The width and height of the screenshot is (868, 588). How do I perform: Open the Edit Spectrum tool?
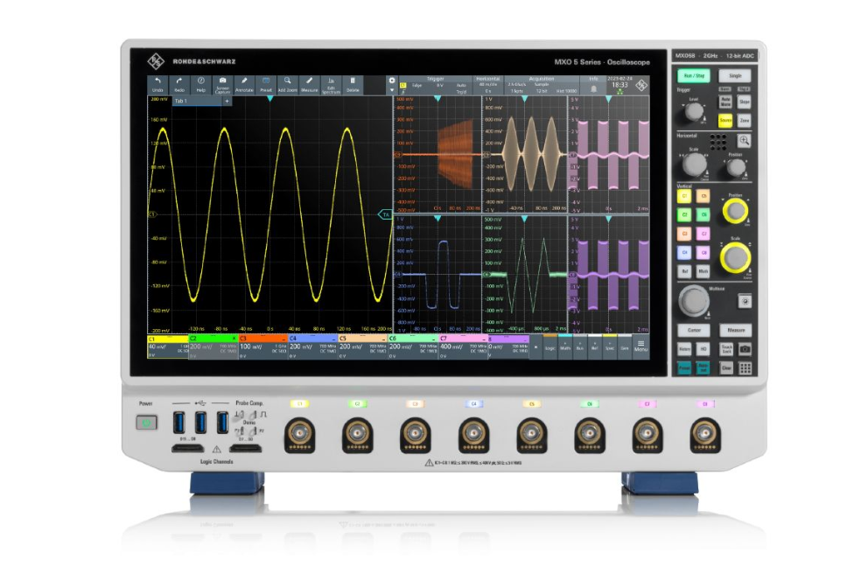pyautogui.click(x=331, y=85)
